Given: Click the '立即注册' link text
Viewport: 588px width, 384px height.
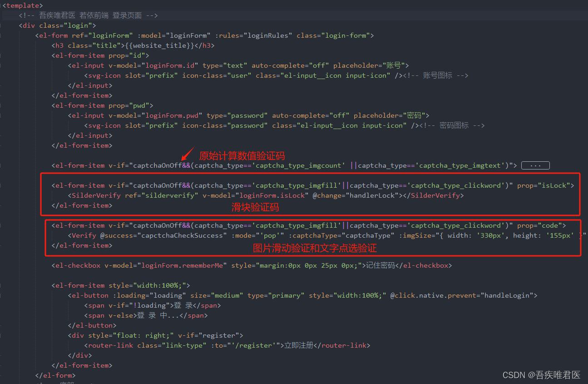Looking at the screenshot, I should [299, 345].
